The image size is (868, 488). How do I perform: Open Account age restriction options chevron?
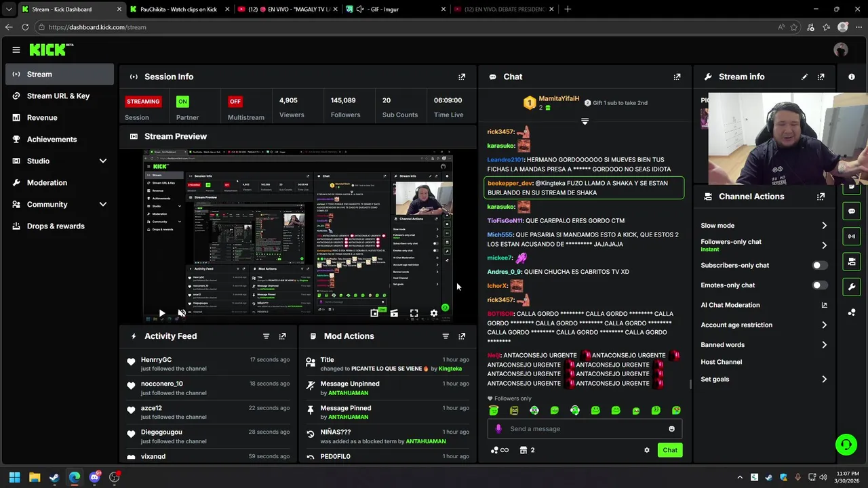(x=824, y=325)
